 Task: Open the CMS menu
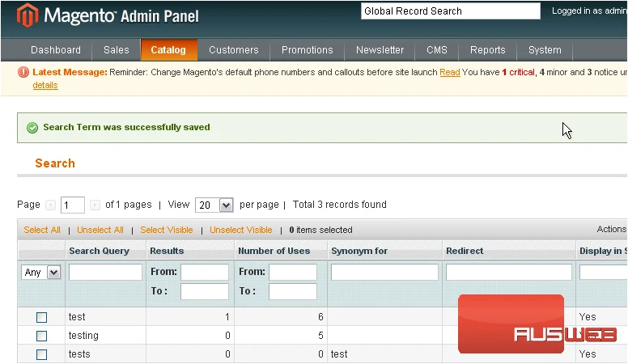(x=436, y=50)
